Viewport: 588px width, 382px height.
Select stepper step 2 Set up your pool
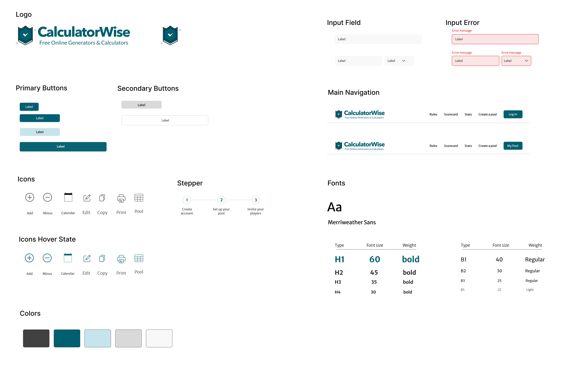coord(221,200)
